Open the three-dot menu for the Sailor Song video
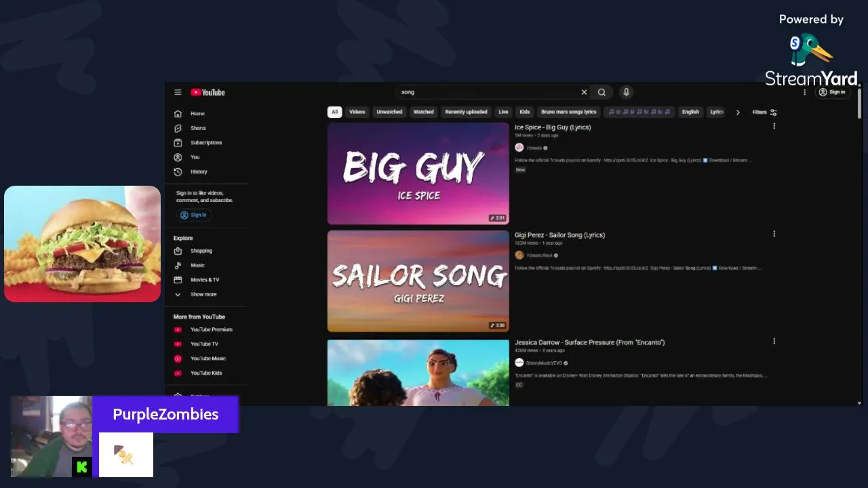This screenshot has width=868, height=488. [774, 234]
